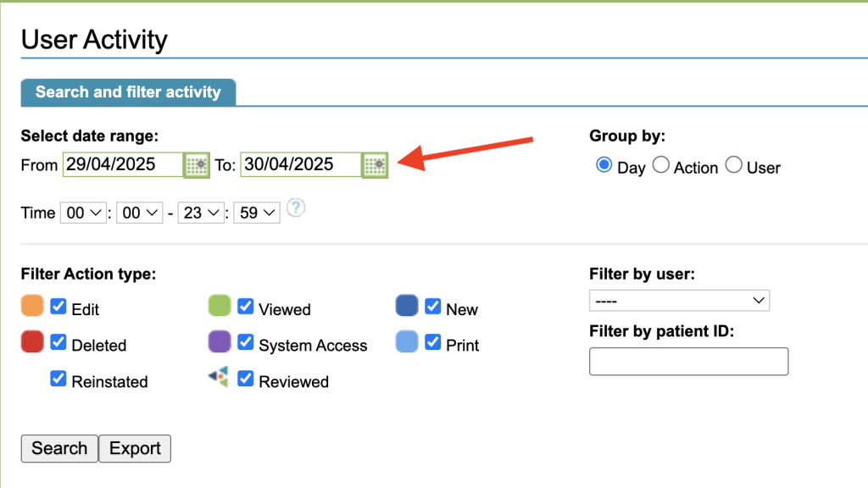Viewport: 868px width, 488px height.
Task: Select the Search and filter activity tab
Action: (128, 92)
